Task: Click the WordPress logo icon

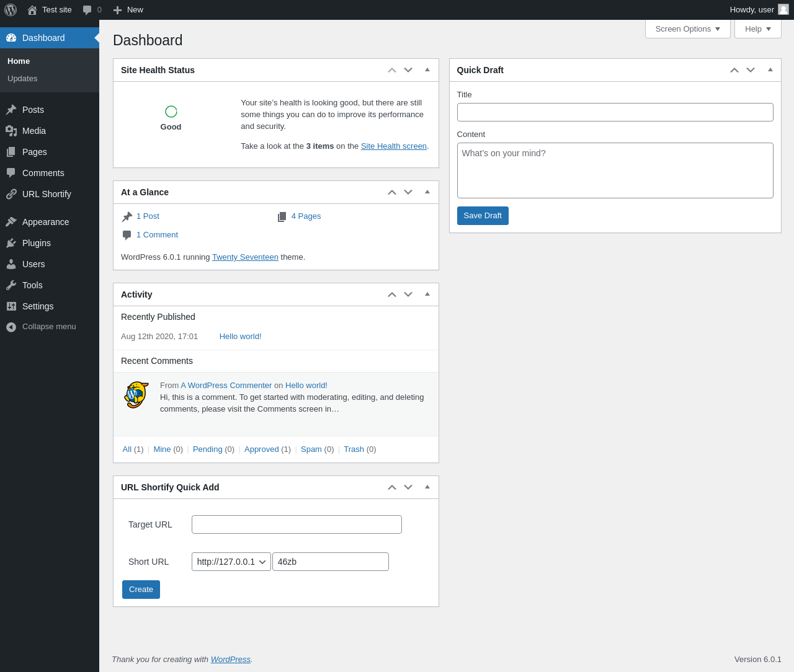Action: pyautogui.click(x=11, y=10)
